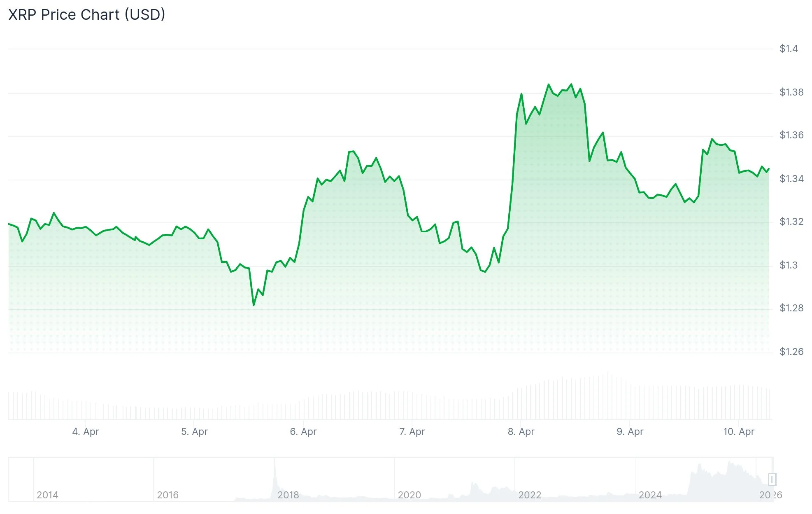Click the 2018 year label in navigator

(288, 495)
